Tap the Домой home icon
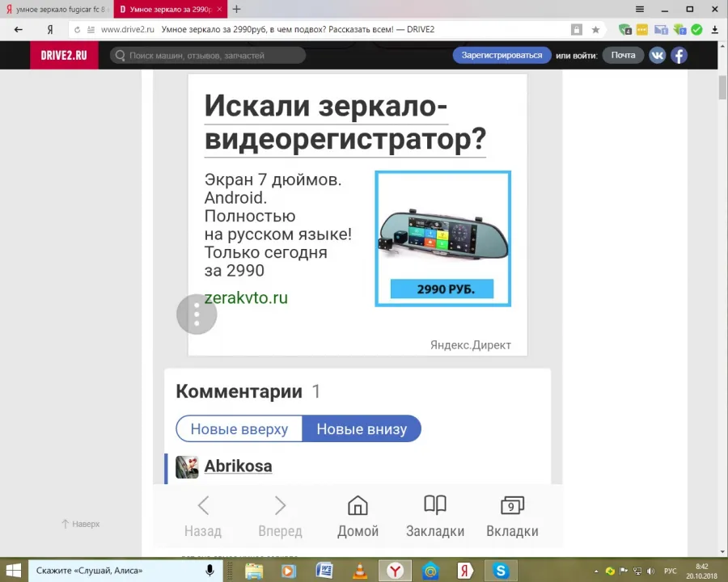The height and width of the screenshot is (582, 728). 358,517
